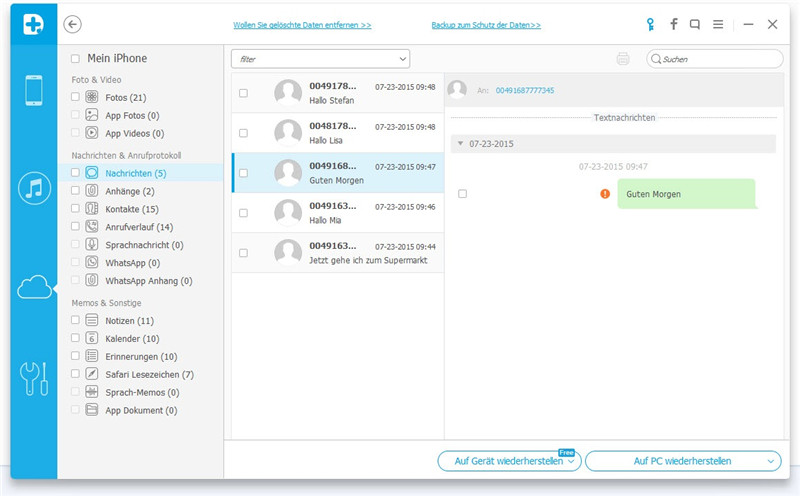Tick the Kontakte (15) checkbox
800x496 pixels.
tap(76, 209)
